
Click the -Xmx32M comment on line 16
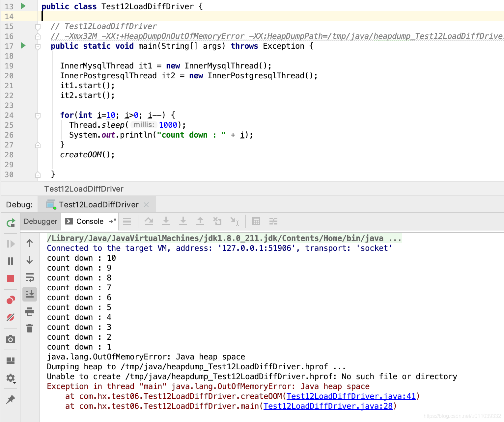tap(277, 36)
